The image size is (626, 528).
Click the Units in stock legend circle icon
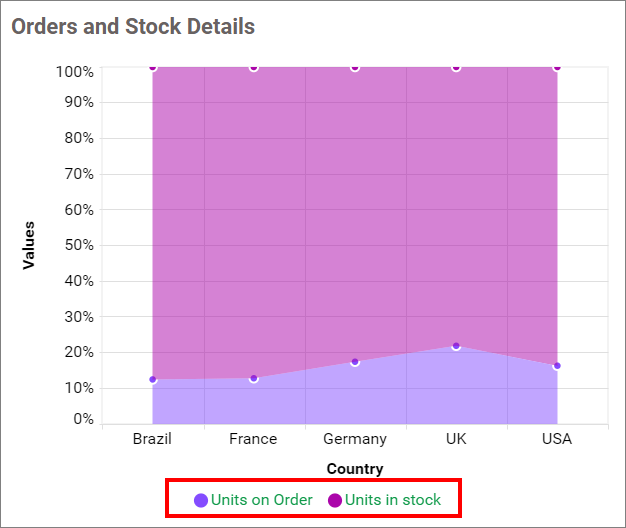click(x=335, y=500)
